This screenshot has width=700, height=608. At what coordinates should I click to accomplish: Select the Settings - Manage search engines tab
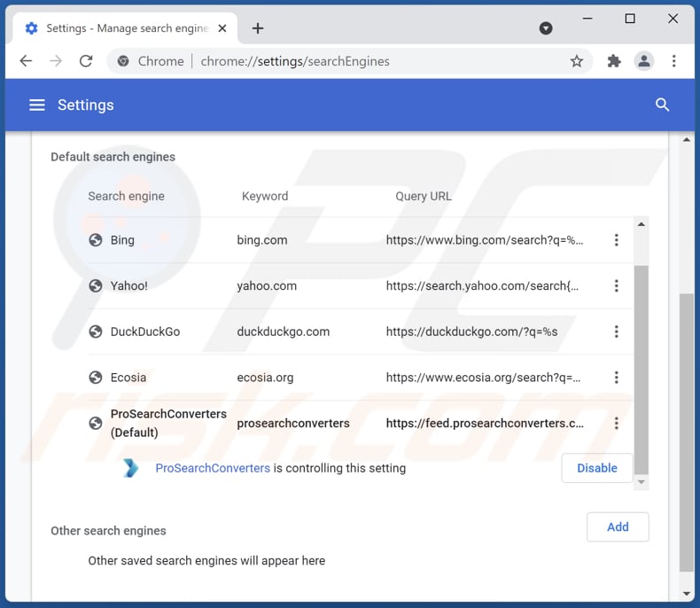[x=125, y=28]
